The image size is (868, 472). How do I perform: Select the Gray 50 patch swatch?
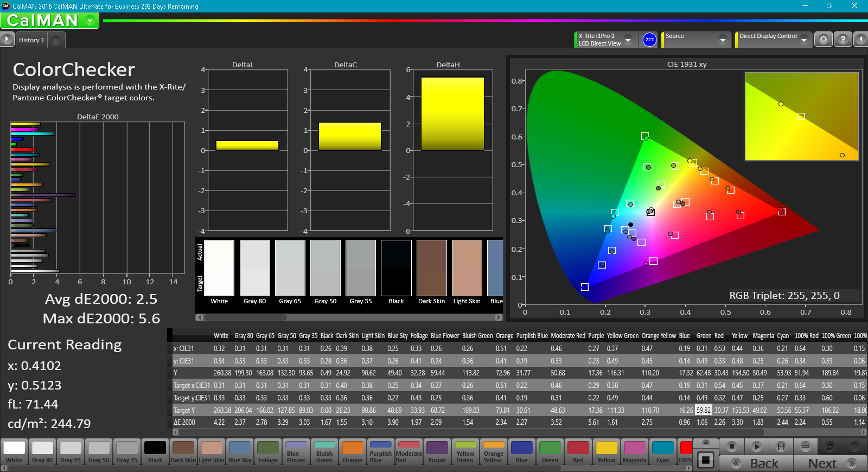pos(99,452)
